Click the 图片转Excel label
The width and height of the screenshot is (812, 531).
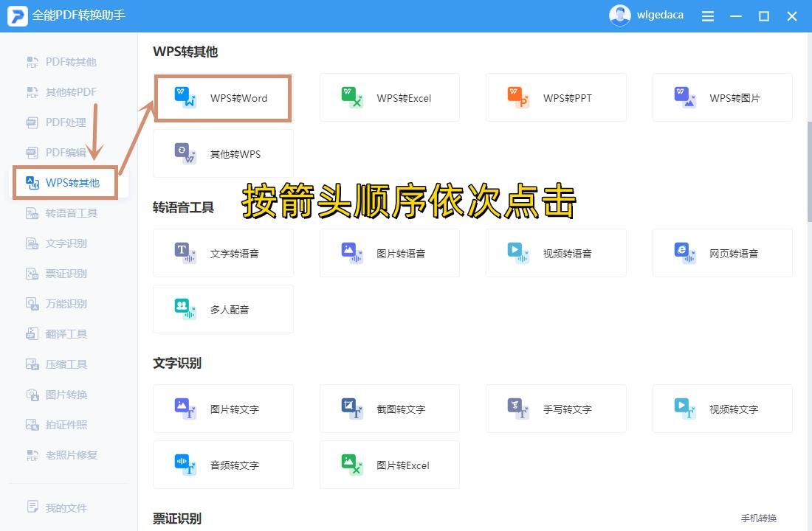tap(403, 465)
